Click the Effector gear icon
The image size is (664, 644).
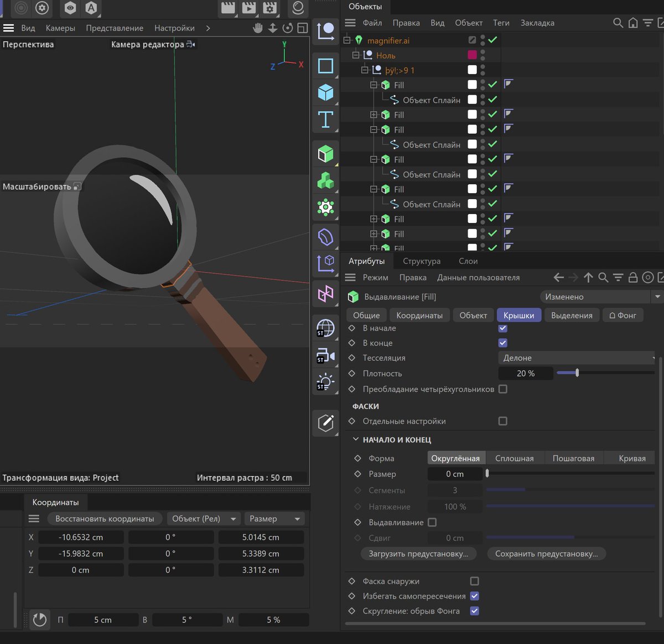coord(325,207)
